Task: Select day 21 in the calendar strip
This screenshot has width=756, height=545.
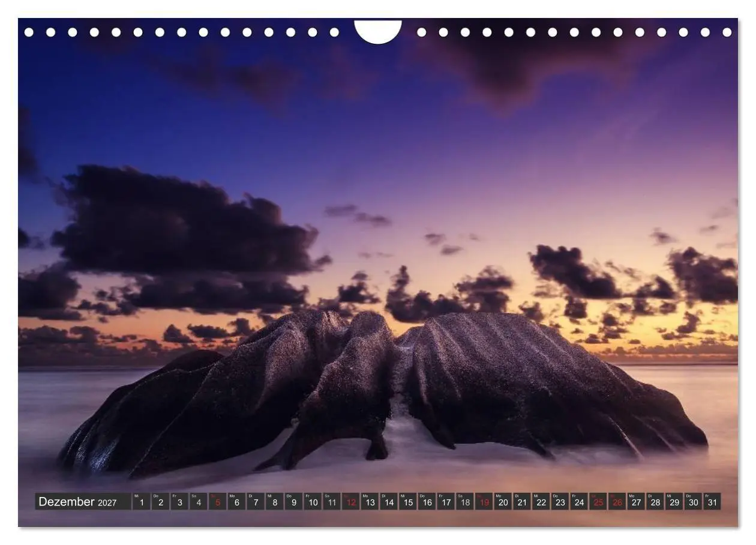Action: point(522,502)
